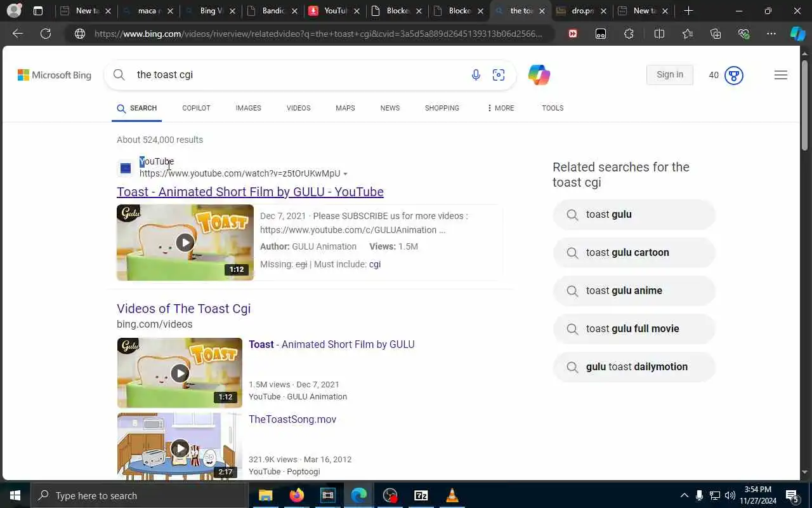Play the TheToastSong.mov thumbnail
The width and height of the screenshot is (812, 508).
(180, 447)
